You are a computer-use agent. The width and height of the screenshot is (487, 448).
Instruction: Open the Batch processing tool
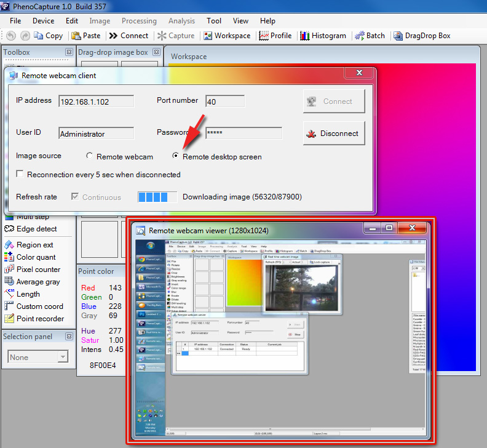(x=369, y=36)
